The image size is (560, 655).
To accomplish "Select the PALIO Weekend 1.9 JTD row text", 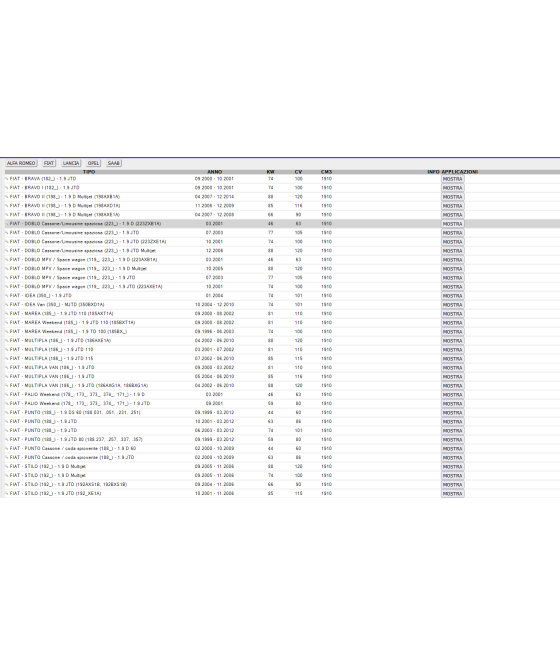I will coord(80,404).
